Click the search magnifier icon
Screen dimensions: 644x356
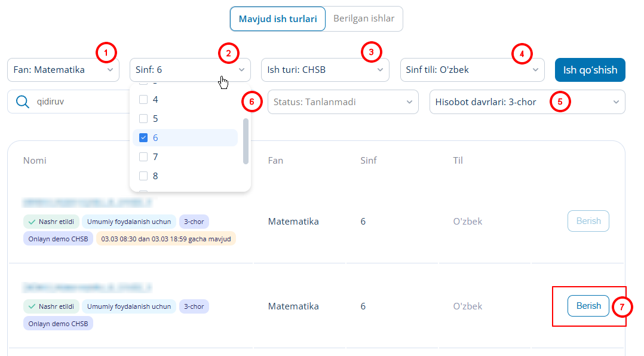click(x=23, y=102)
